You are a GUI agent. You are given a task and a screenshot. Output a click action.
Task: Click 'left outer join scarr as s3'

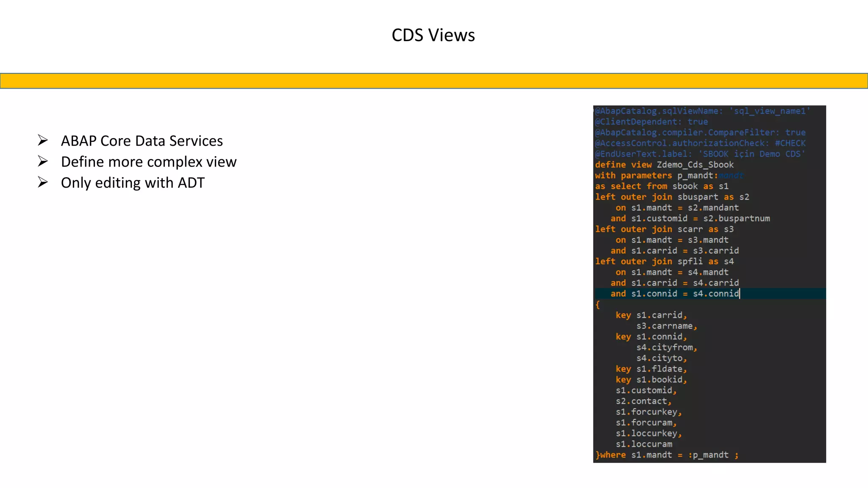[x=664, y=229]
